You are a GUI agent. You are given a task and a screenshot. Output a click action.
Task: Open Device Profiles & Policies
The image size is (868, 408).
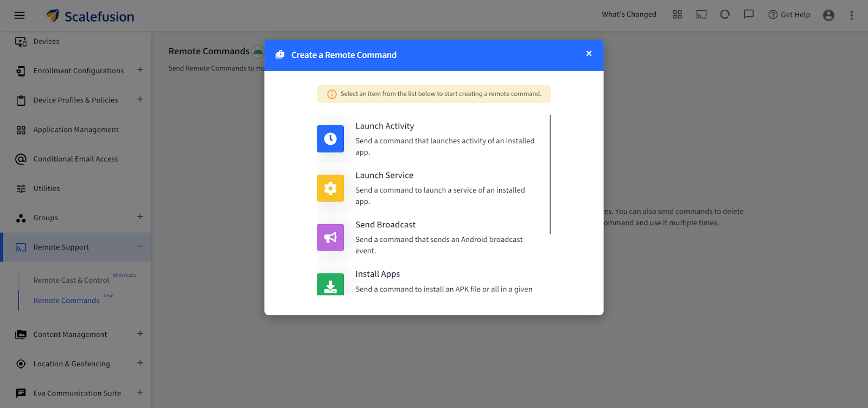75,100
